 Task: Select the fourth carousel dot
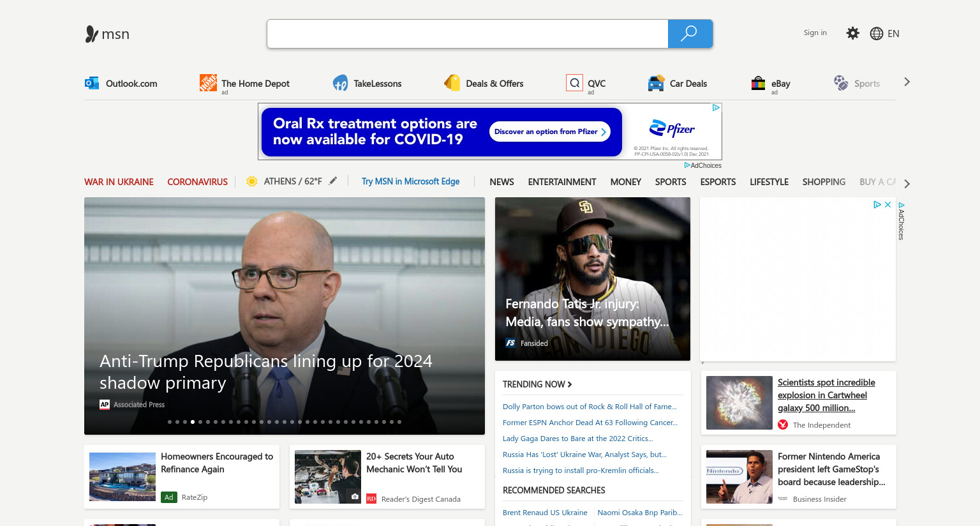coord(193,422)
